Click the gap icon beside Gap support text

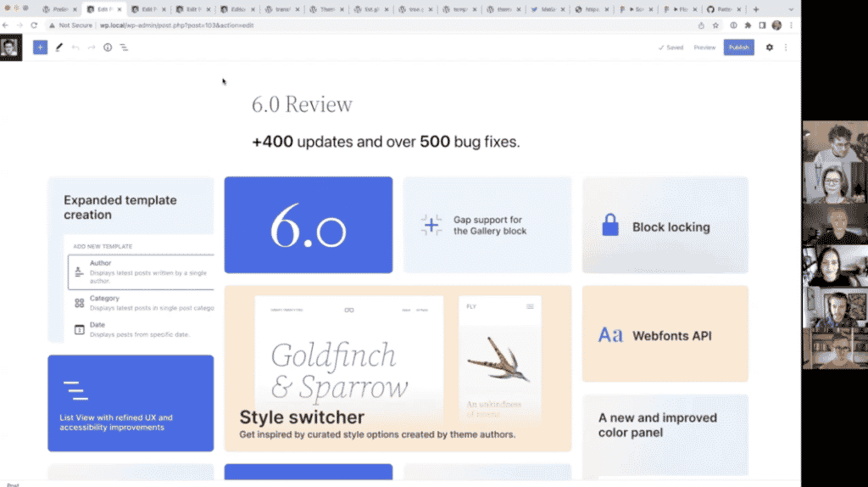point(431,225)
